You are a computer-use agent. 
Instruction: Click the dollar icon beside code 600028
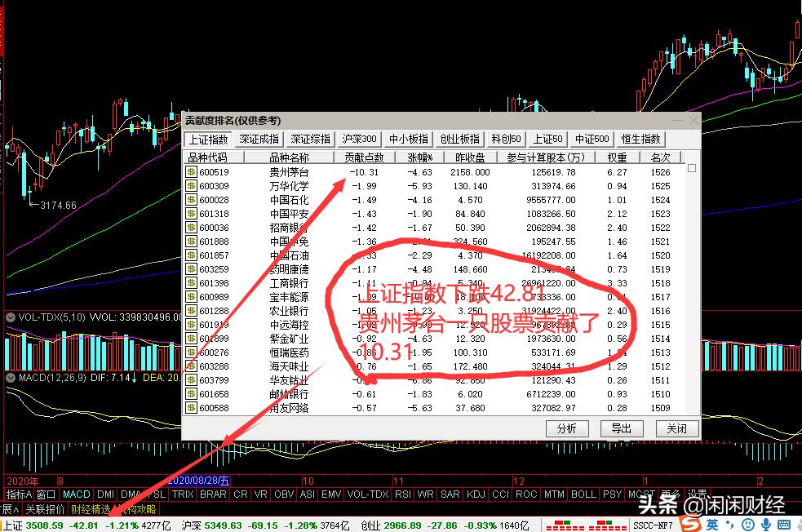click(x=191, y=199)
